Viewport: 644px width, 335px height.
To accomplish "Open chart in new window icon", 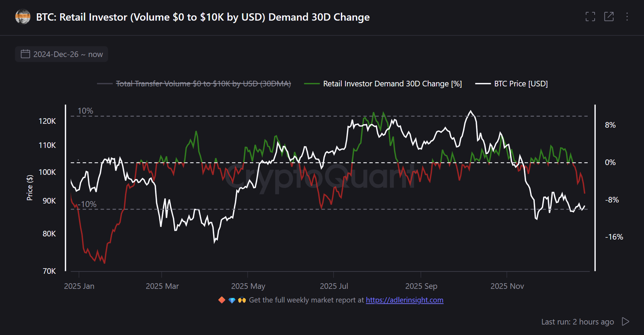I will (x=609, y=17).
